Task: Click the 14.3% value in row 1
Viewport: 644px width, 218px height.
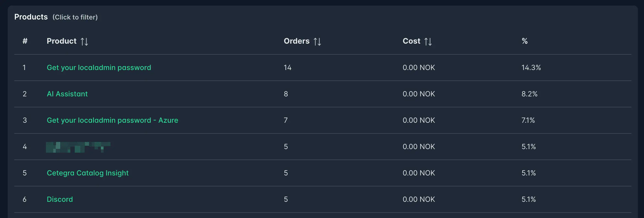Action: tap(531, 67)
